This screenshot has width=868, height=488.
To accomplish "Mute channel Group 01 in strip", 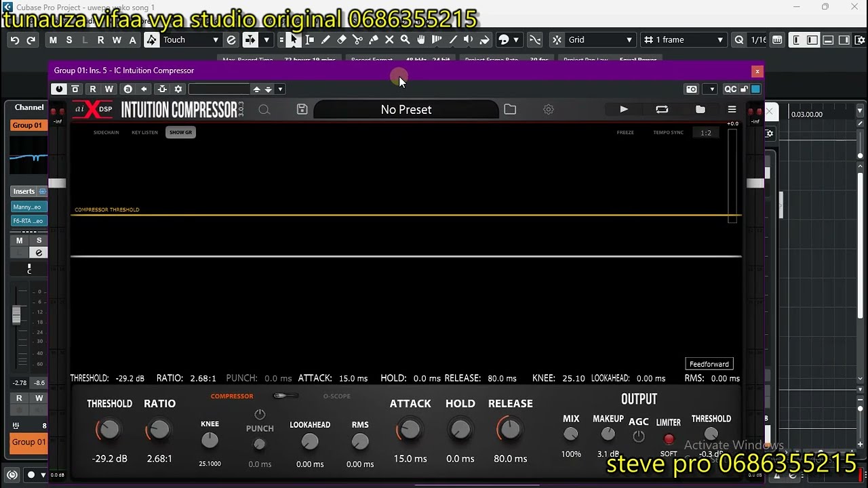I will 20,241.
